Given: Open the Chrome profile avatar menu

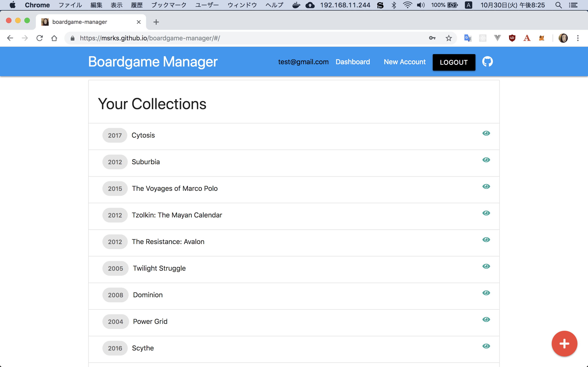Looking at the screenshot, I should click(x=563, y=38).
